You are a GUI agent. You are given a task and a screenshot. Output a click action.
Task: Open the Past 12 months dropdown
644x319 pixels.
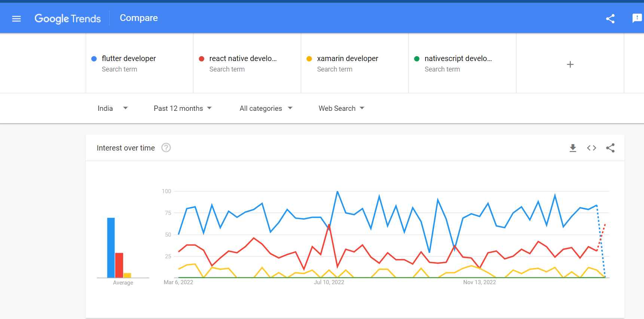(183, 108)
